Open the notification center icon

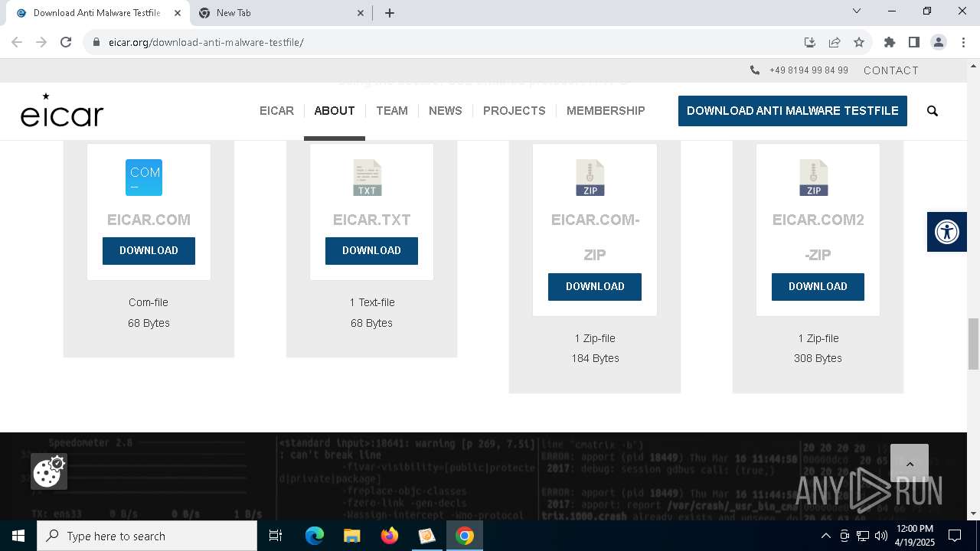click(x=955, y=536)
